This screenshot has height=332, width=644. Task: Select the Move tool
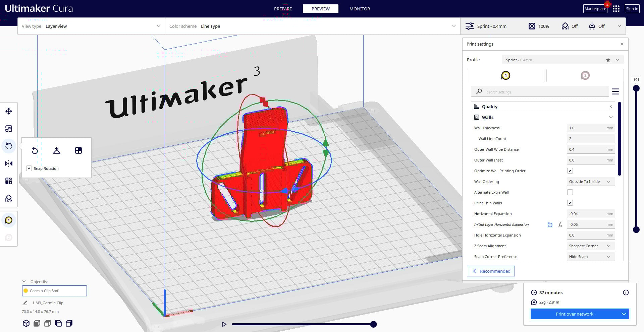click(x=9, y=111)
